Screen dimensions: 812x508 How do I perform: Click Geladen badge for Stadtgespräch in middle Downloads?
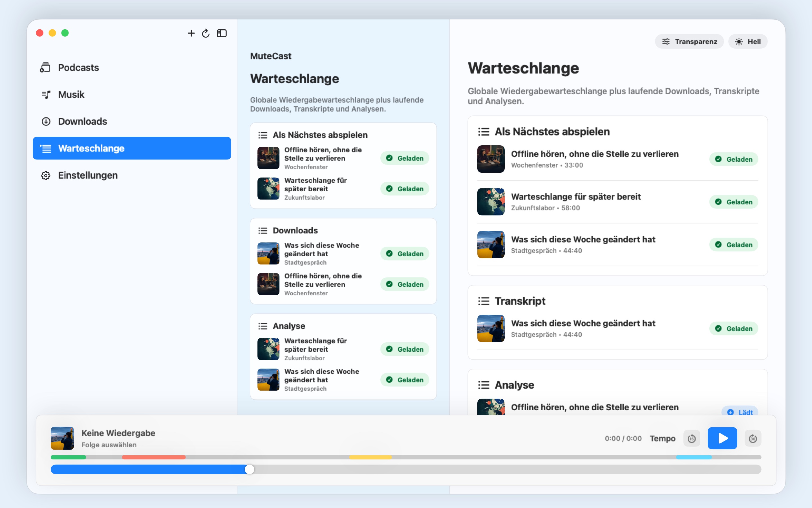[405, 254]
